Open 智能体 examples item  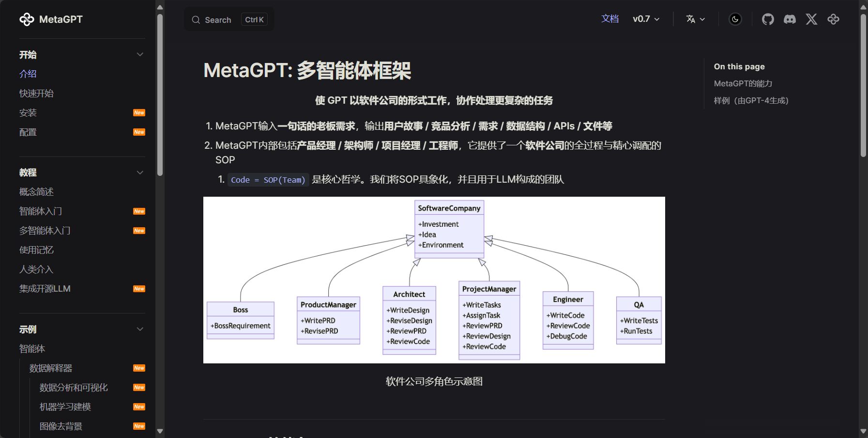point(32,349)
